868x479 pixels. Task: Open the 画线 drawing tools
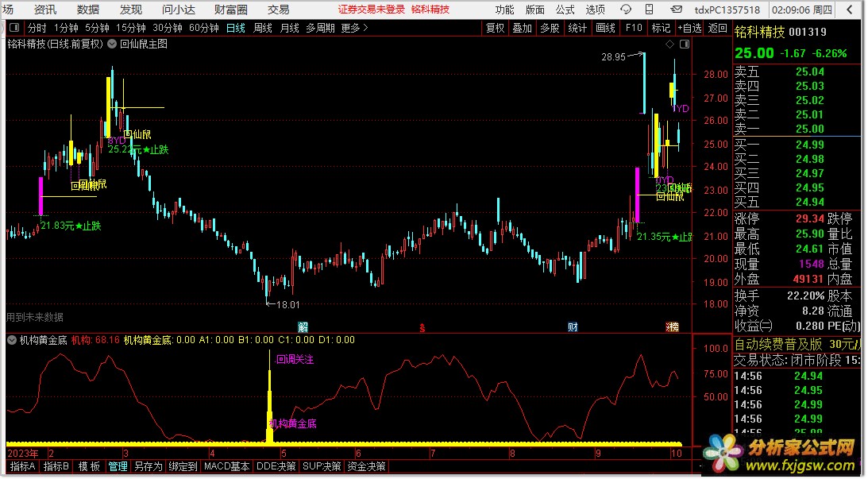pyautogui.click(x=606, y=28)
